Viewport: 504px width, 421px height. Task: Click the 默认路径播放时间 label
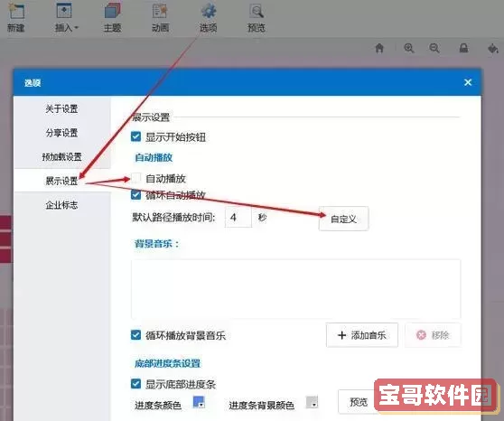tap(173, 218)
